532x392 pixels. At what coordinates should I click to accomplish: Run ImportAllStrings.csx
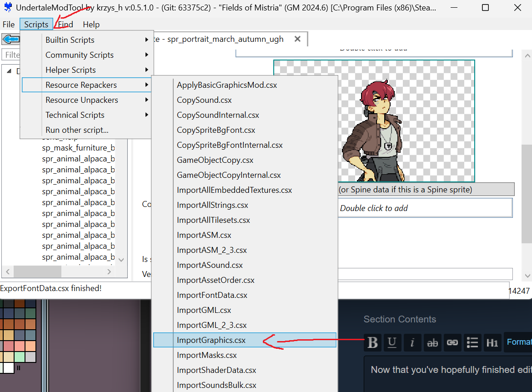[245, 205]
